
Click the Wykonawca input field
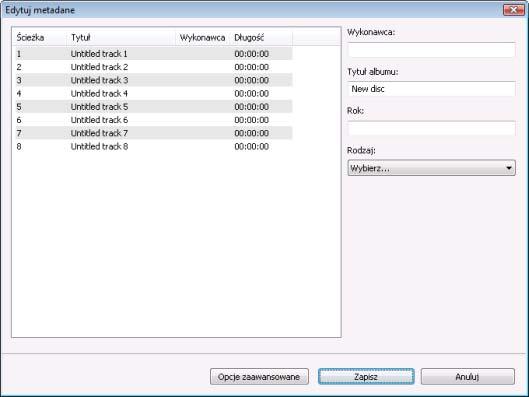coord(431,50)
